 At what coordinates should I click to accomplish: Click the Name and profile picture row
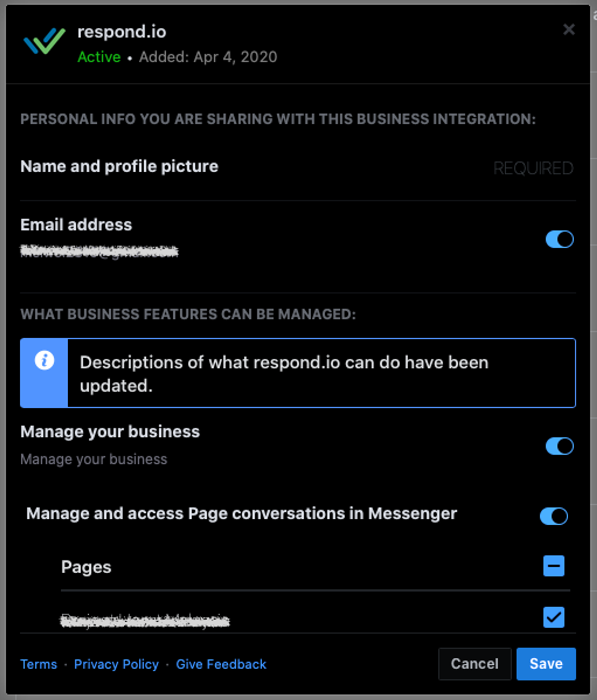[119, 166]
